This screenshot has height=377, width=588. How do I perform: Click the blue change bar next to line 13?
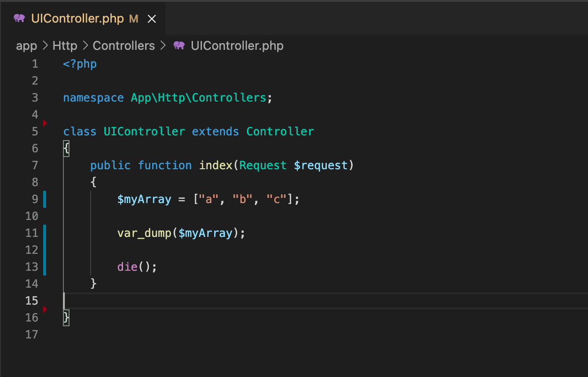pos(45,267)
